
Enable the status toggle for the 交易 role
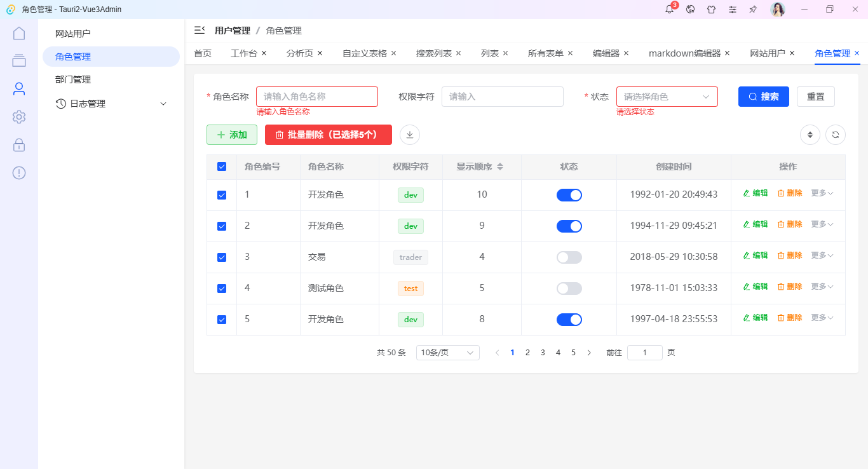click(x=569, y=257)
